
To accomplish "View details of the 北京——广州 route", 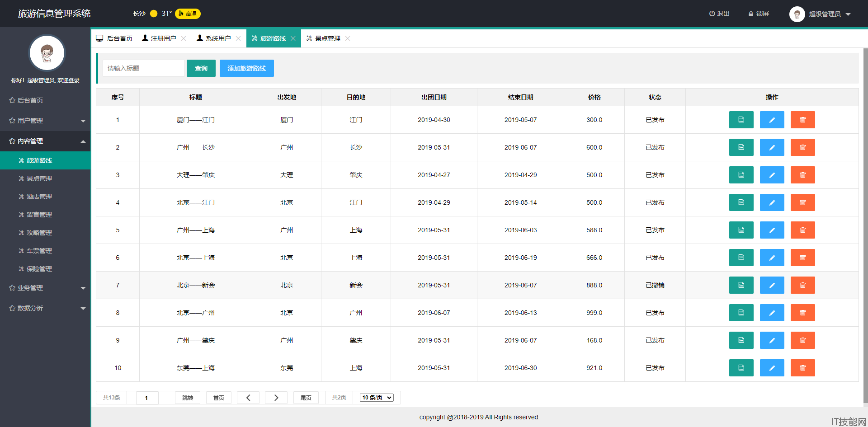I will 741,313.
